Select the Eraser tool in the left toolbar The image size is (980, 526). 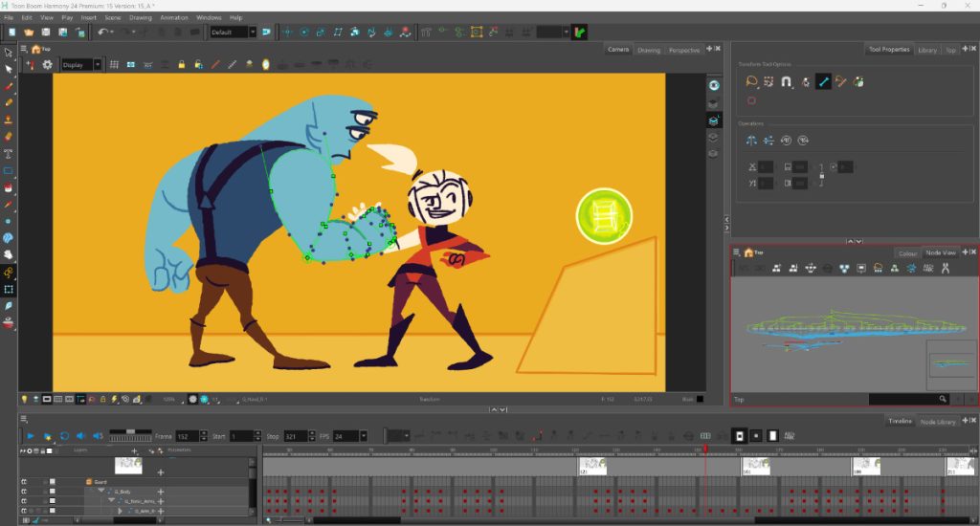[x=8, y=136]
